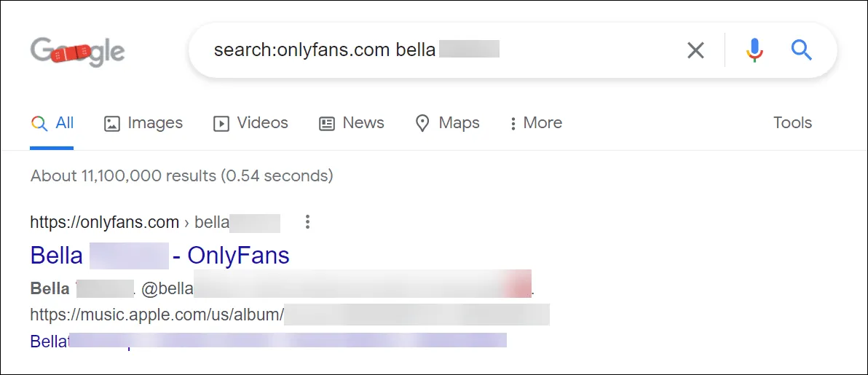Expand the More search filters menu
This screenshot has height=375, width=868.
click(x=536, y=123)
